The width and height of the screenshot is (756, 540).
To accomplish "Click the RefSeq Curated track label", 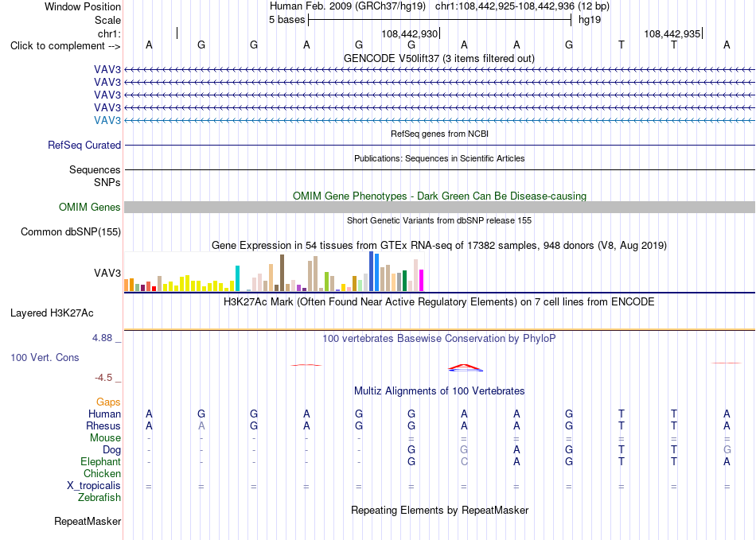I will (84, 145).
